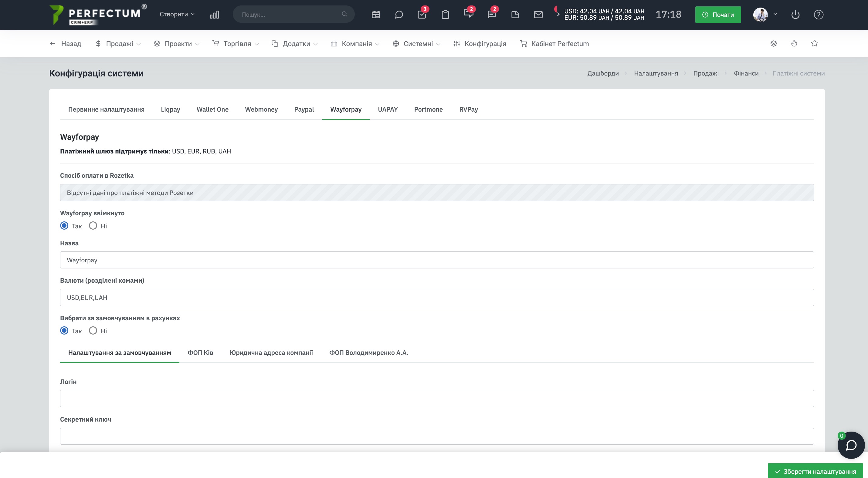Viewport: 868px width, 478px height.
Task: Open the calendar icon in top bar
Action: (x=376, y=15)
